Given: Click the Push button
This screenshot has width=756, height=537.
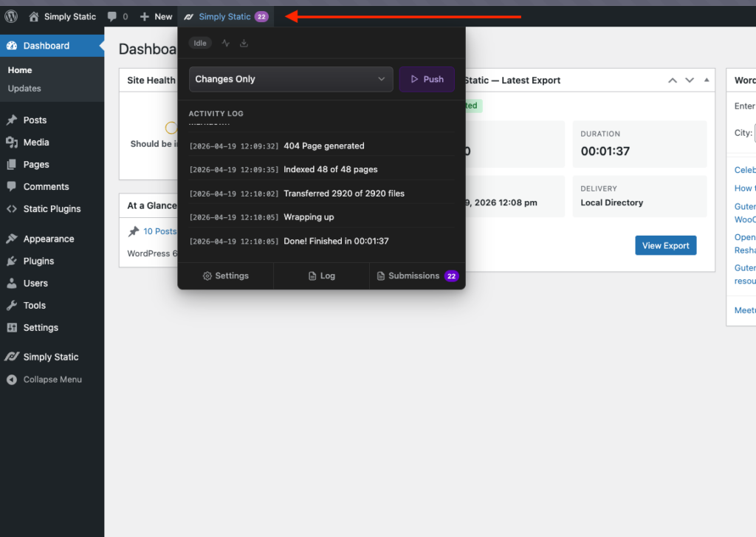Looking at the screenshot, I should [427, 79].
